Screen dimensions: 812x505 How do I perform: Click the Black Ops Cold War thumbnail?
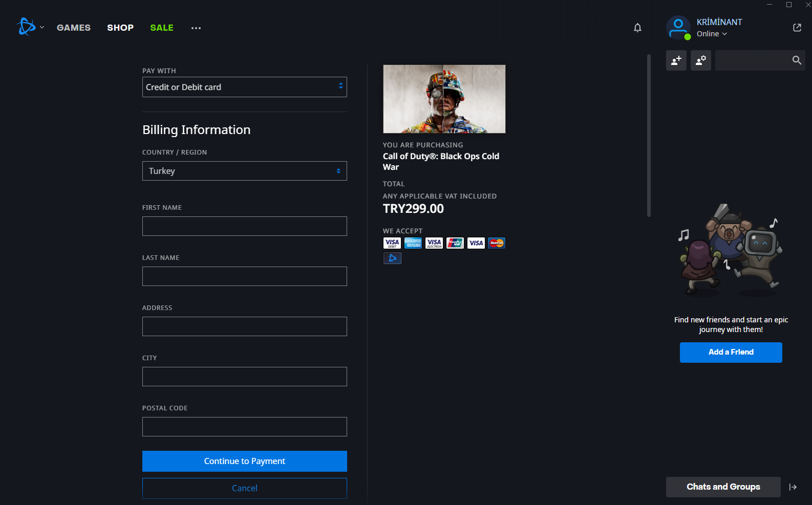(444, 99)
